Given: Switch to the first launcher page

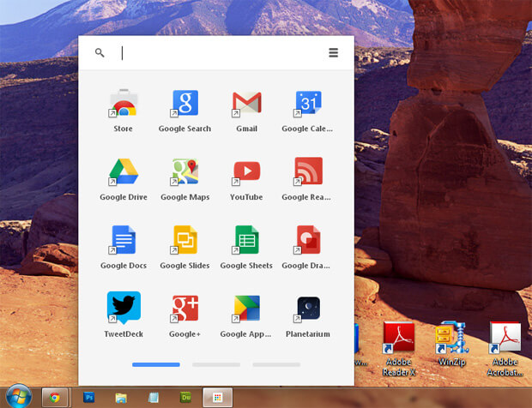Looking at the screenshot, I should [156, 364].
